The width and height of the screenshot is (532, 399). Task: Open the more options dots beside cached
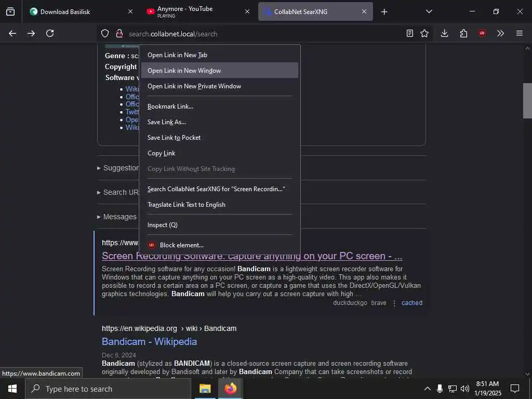[394, 303]
